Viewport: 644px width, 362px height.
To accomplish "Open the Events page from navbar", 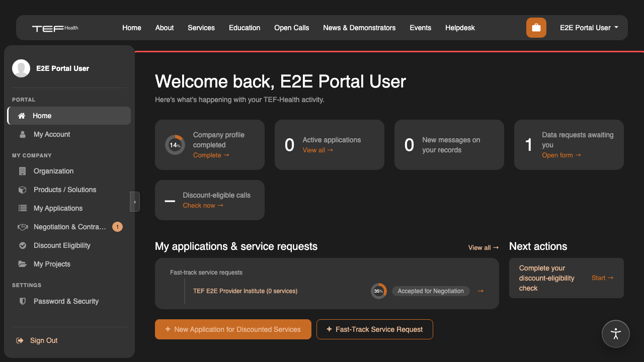I will click(421, 28).
